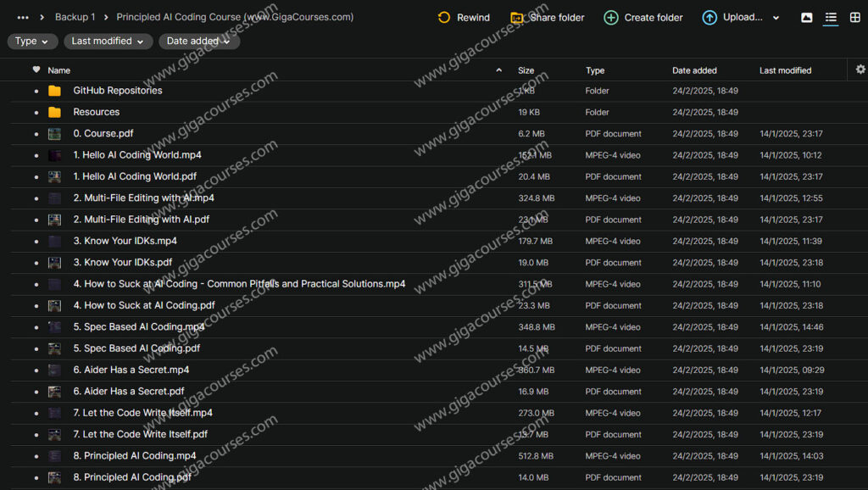Image resolution: width=868 pixels, height=490 pixels.
Task: Open the Type filter dropdown
Action: 33,42
